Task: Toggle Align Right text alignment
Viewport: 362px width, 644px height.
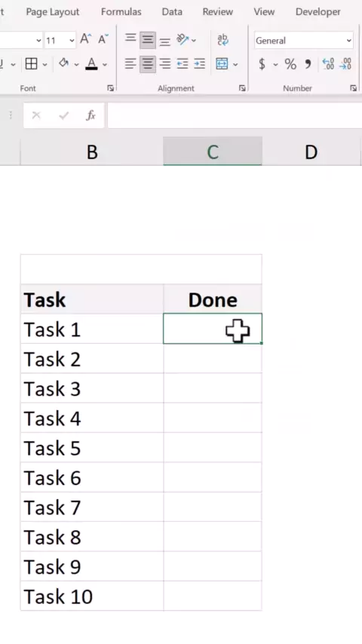Action: point(164,64)
